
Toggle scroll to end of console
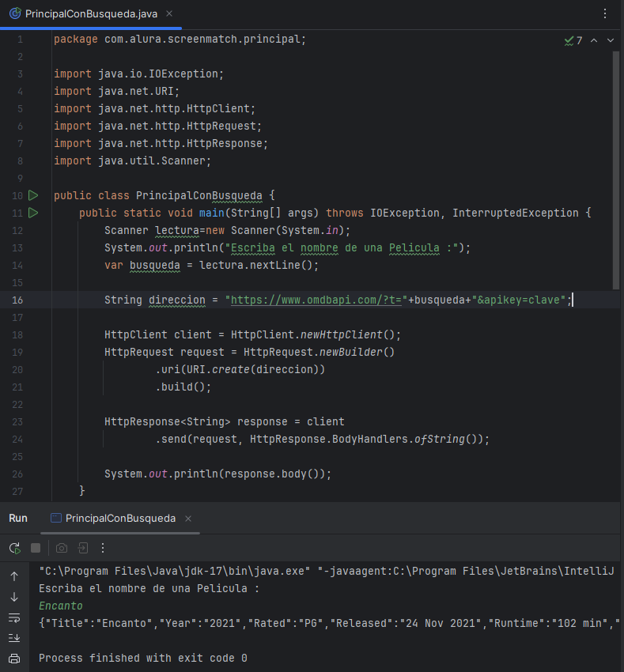pyautogui.click(x=14, y=638)
